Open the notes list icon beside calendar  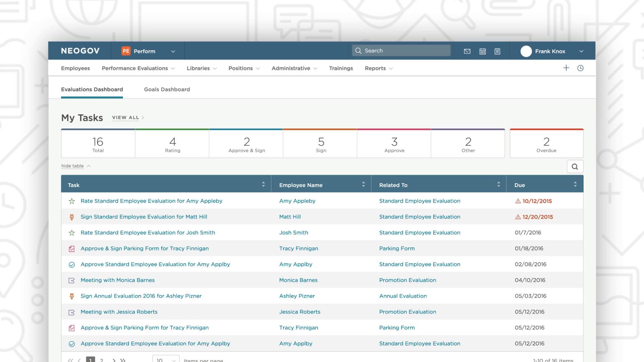pyautogui.click(x=497, y=51)
